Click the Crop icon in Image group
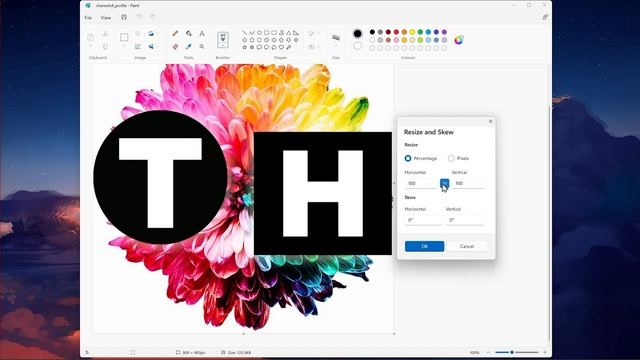This screenshot has width=640, height=360. pyautogui.click(x=138, y=33)
